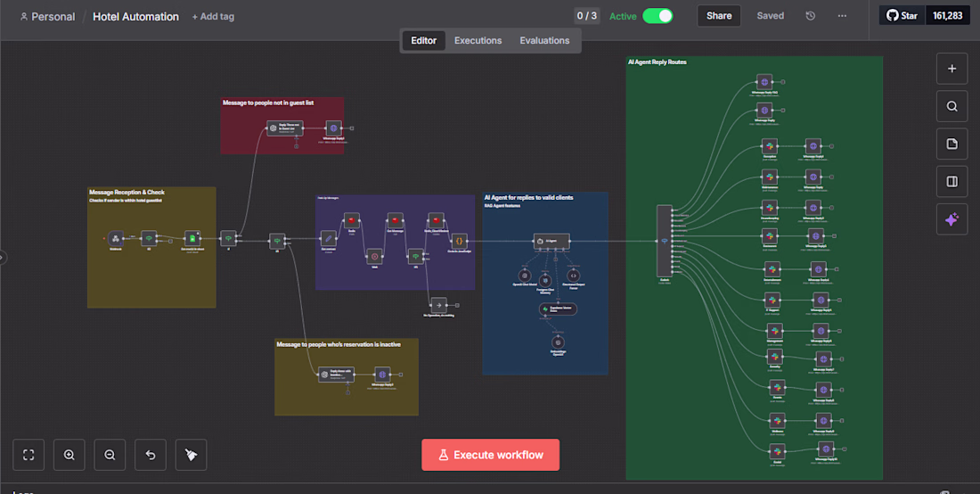The width and height of the screenshot is (980, 494).
Task: Click the 0 / 3 counter badge
Action: click(x=587, y=16)
